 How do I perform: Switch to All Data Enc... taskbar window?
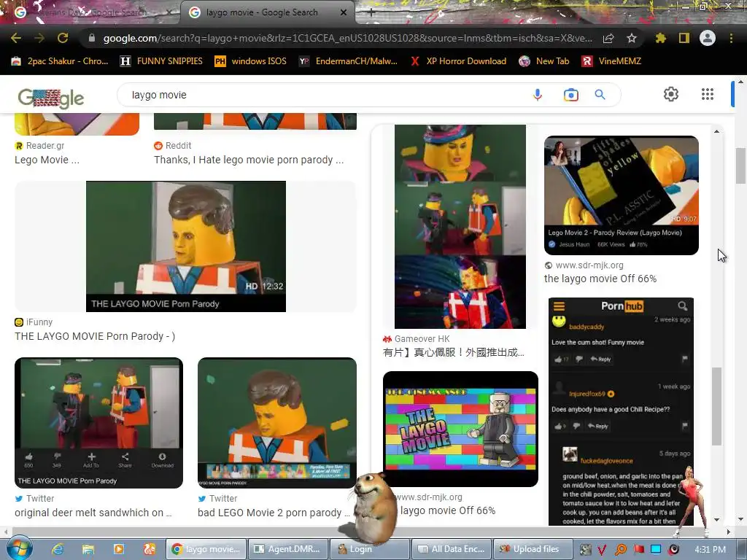(x=452, y=549)
